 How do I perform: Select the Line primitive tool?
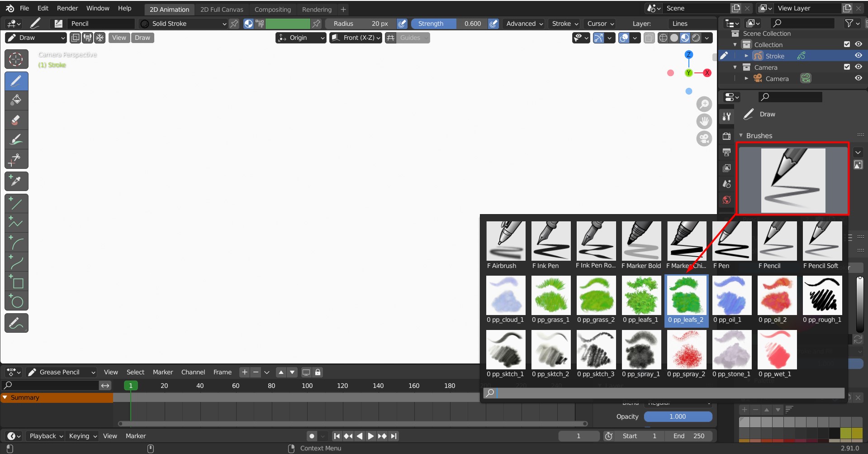(16, 203)
